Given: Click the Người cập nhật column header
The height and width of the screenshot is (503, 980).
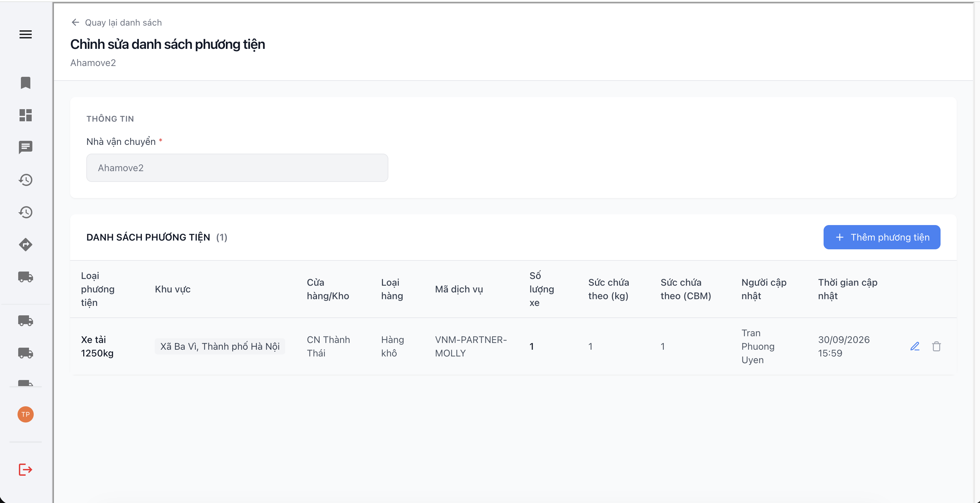Looking at the screenshot, I should [764, 289].
